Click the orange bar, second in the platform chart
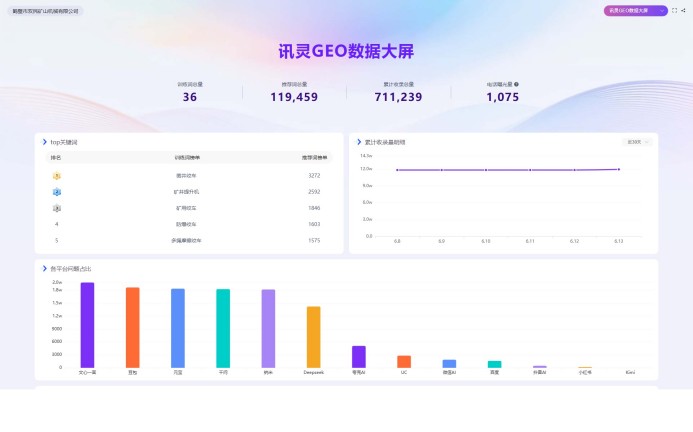Viewport: 693px width, 432px height. pyautogui.click(x=133, y=328)
